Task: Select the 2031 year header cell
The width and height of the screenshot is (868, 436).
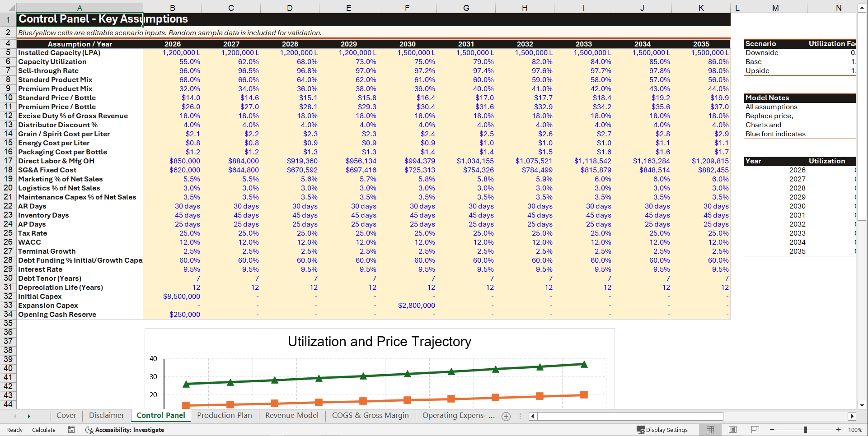Action: tap(466, 44)
